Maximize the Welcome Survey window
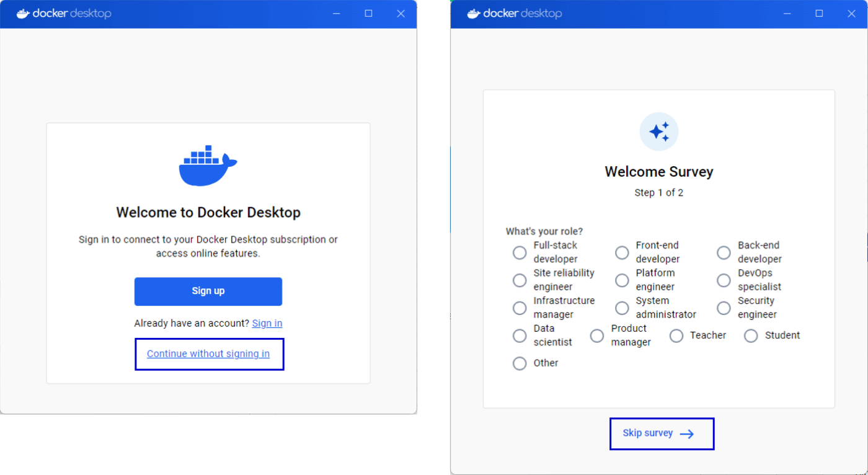The height and width of the screenshot is (475, 868). [819, 14]
